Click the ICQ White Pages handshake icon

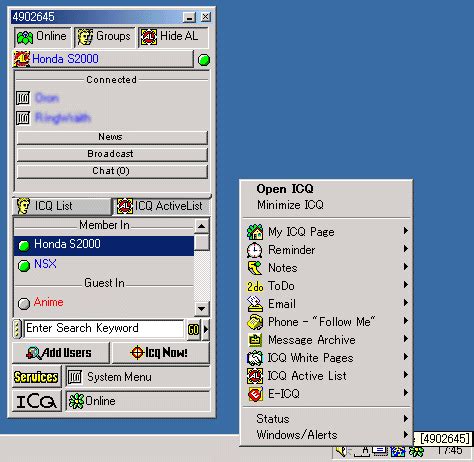coord(255,358)
